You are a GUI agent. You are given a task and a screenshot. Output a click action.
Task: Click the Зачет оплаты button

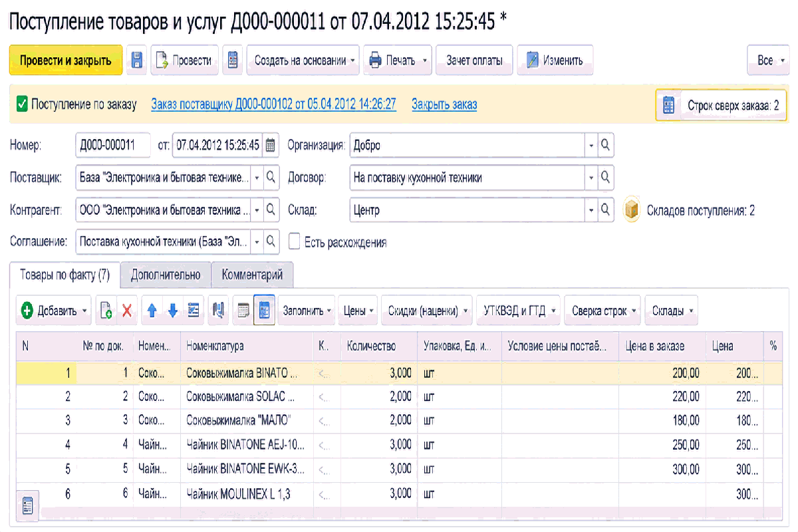pos(474,61)
